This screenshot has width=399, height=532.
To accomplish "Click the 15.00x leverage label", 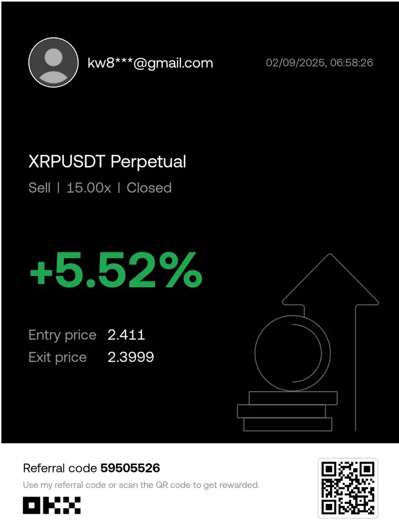I will pos(89,188).
